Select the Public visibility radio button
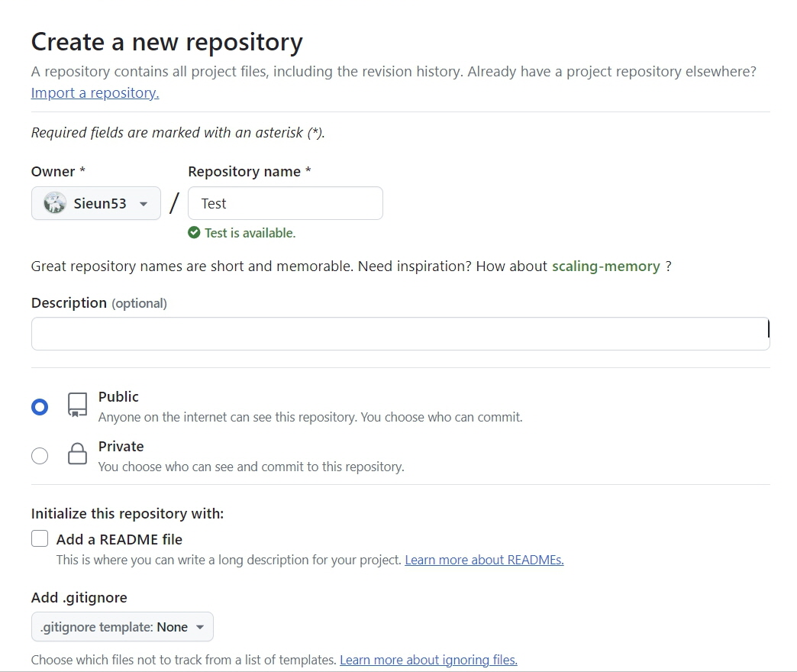The width and height of the screenshot is (797, 672). [x=40, y=407]
